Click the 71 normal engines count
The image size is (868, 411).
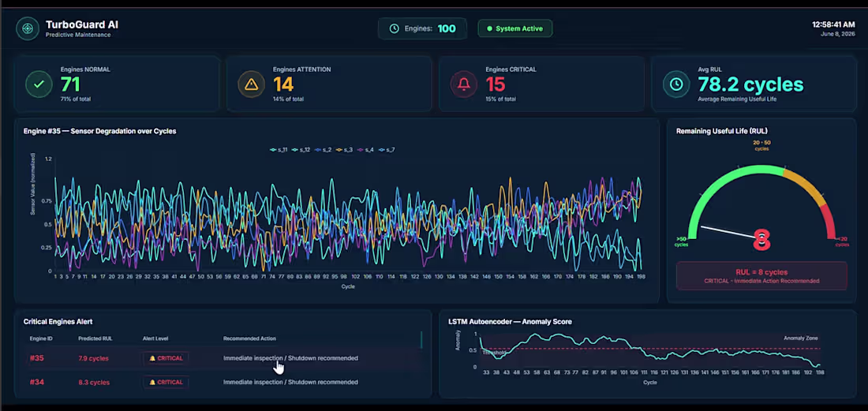71,84
